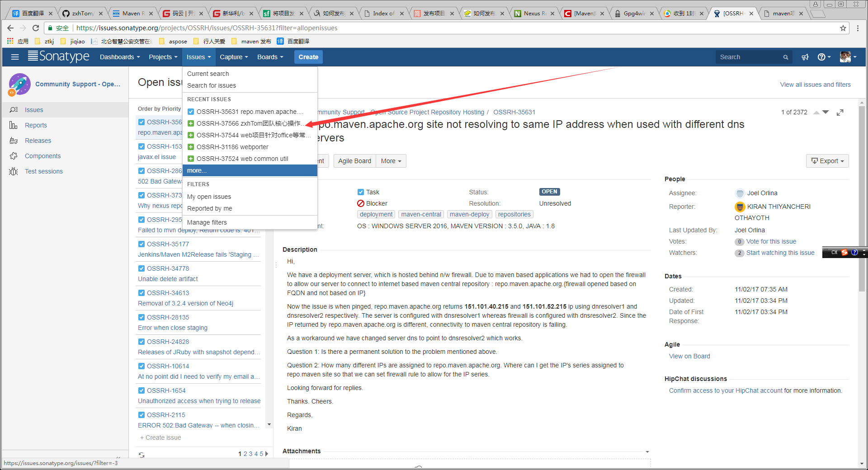Image resolution: width=868 pixels, height=470 pixels.
Task: Go to page 2 of issue list
Action: (x=245, y=454)
